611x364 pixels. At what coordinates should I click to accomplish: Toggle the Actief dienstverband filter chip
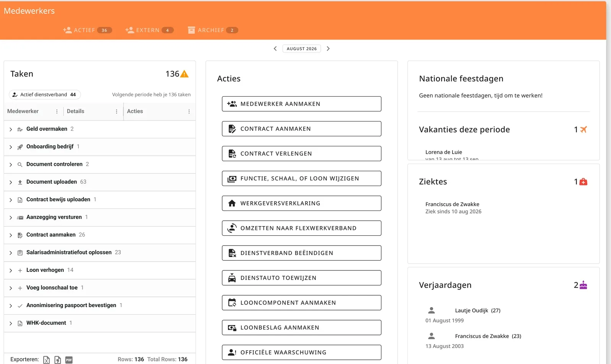45,94
